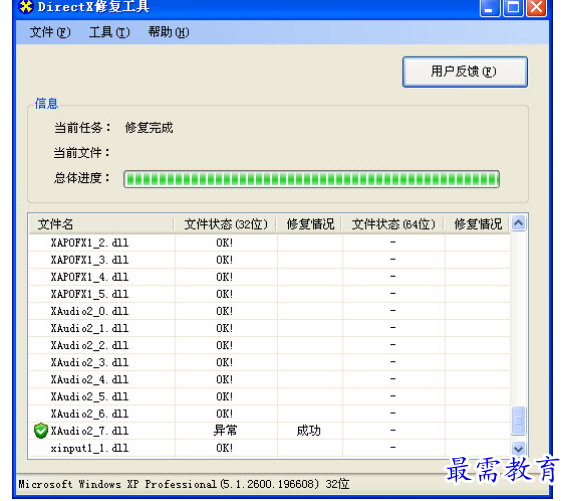Image resolution: width=568 pixels, height=501 pixels.
Task: Select the XAudio2_2.dll row
Action: pyautogui.click(x=270, y=345)
